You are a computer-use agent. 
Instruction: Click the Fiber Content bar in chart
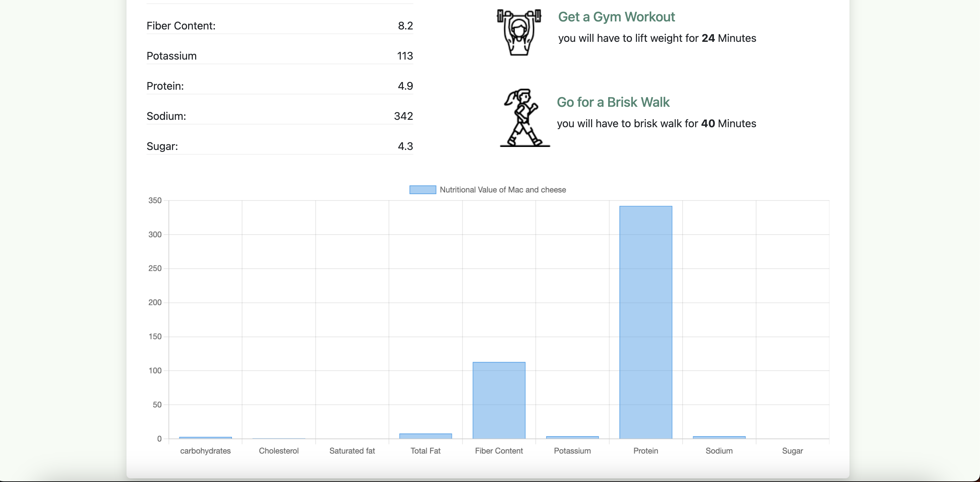(x=498, y=400)
